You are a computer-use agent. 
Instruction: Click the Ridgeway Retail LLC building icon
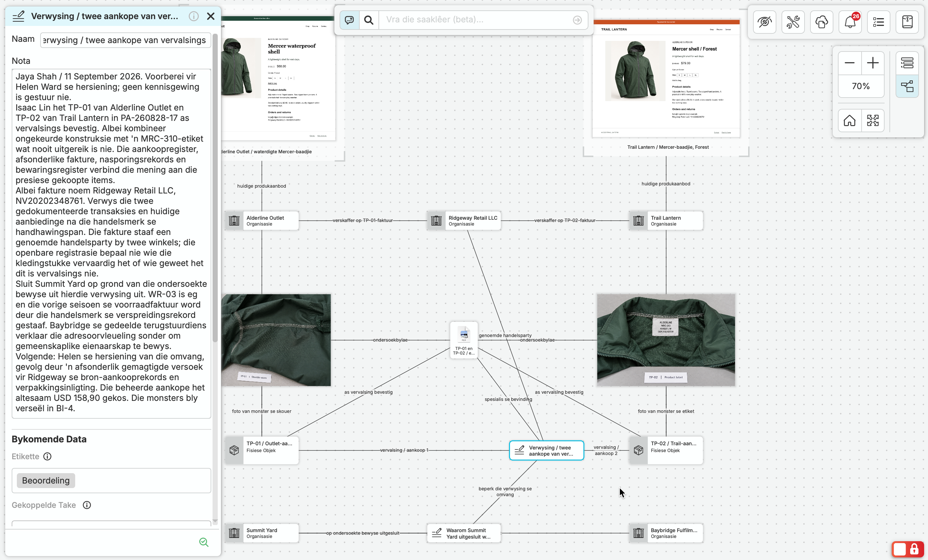point(436,221)
